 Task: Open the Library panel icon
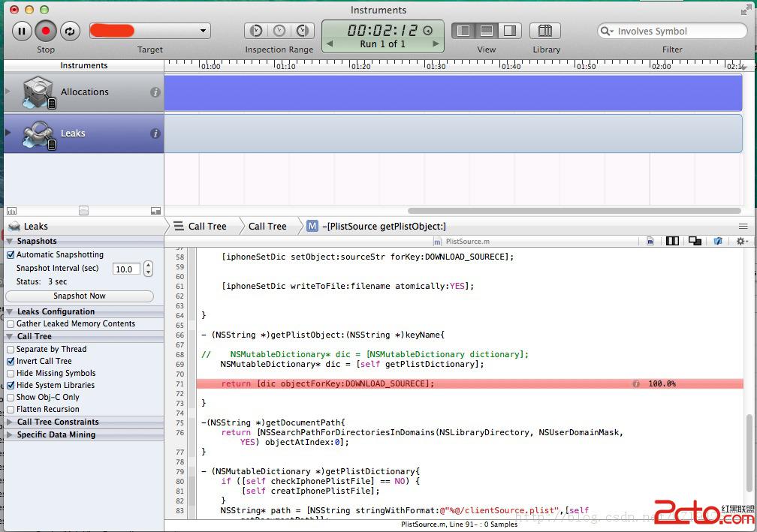[546, 31]
